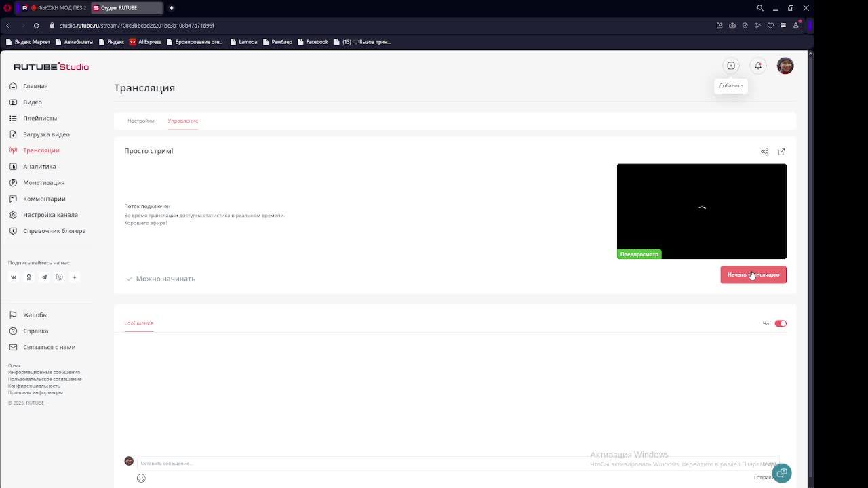Open Аналитика section
868x488 pixels.
click(33, 167)
